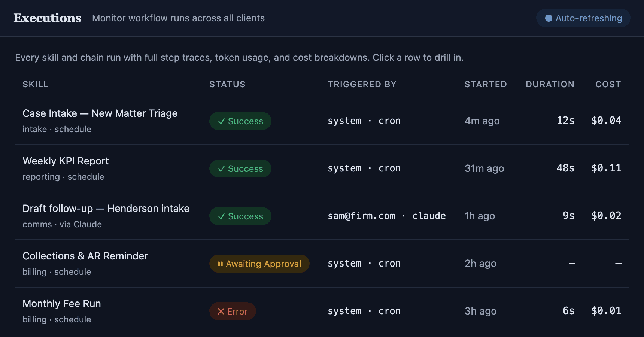Click the X icon in Error badge
Image resolution: width=644 pixels, height=337 pixels.
point(221,312)
